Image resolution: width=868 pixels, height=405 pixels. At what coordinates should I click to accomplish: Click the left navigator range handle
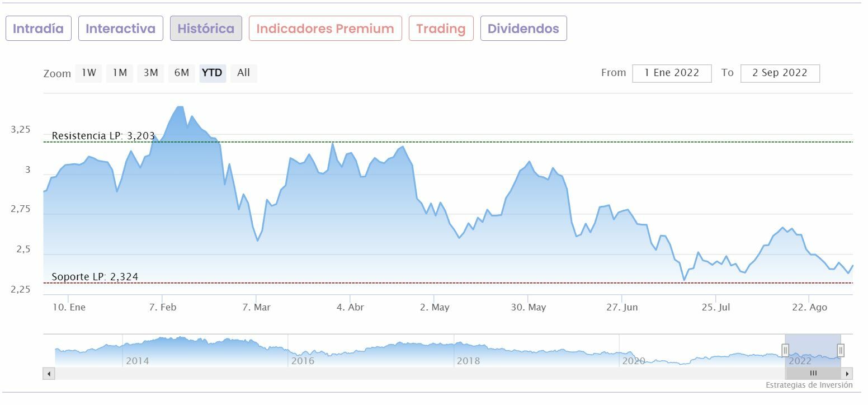[x=785, y=351]
